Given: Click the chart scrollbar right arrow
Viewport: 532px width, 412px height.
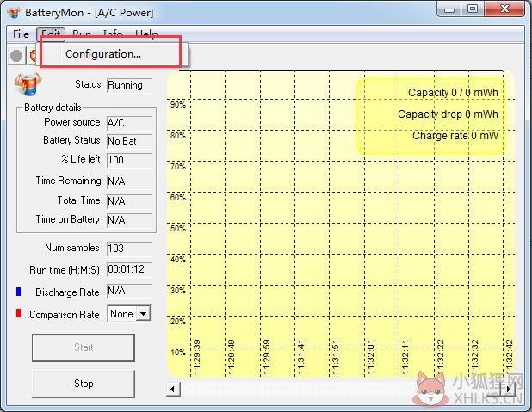Looking at the screenshot, I should tap(508, 389).
